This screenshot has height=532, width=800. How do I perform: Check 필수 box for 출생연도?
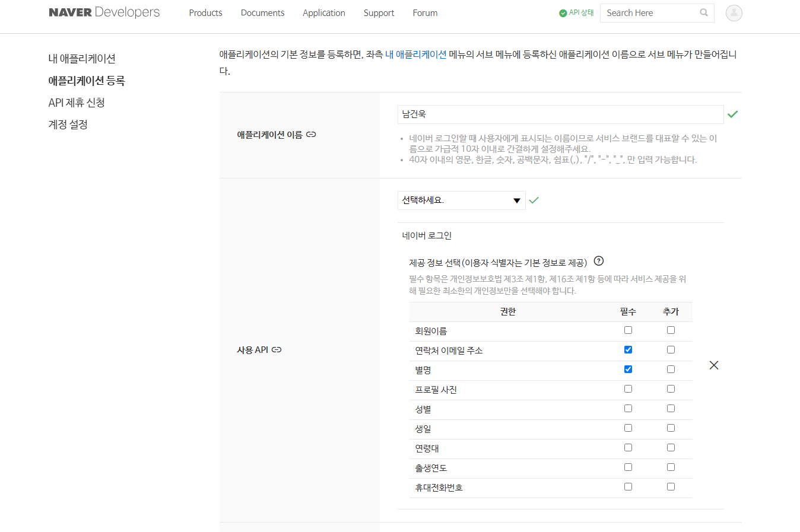point(628,467)
